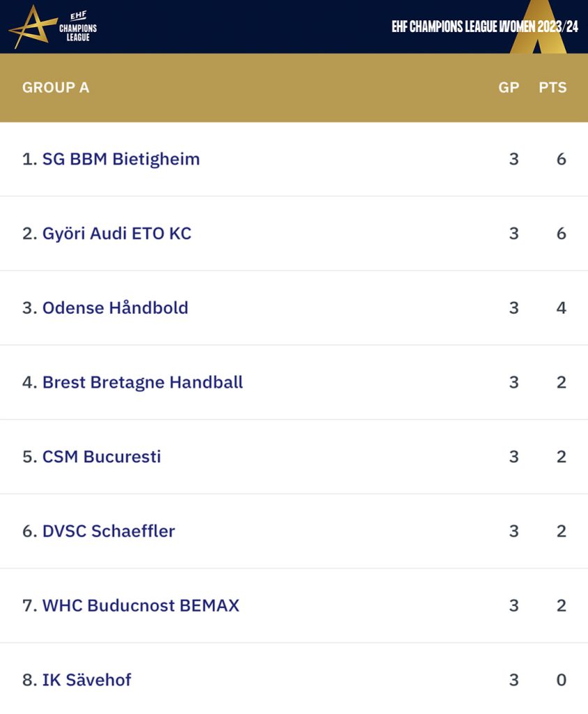Open Brest Bretagne Handball team page
588x714 pixels.
click(x=142, y=383)
